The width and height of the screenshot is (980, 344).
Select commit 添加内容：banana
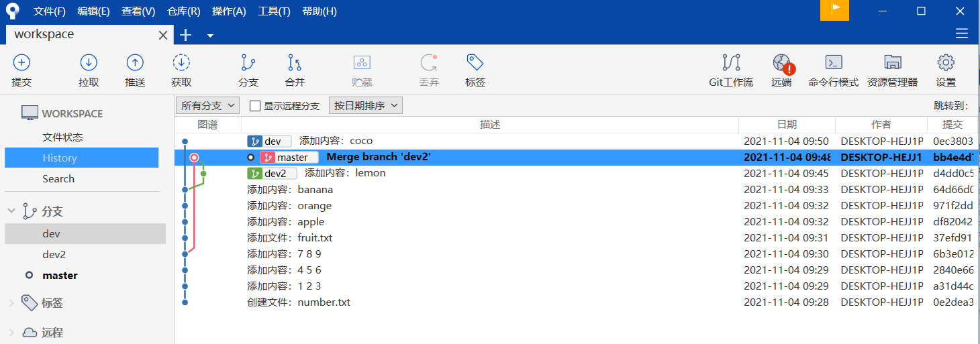[x=576, y=190]
